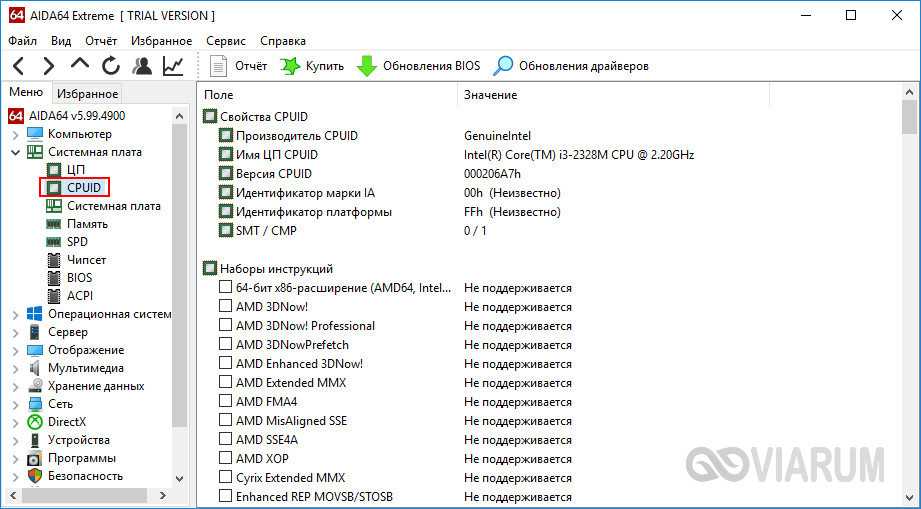Expand the Компьютер tree node
Image resolution: width=921 pixels, height=509 pixels.
15,134
